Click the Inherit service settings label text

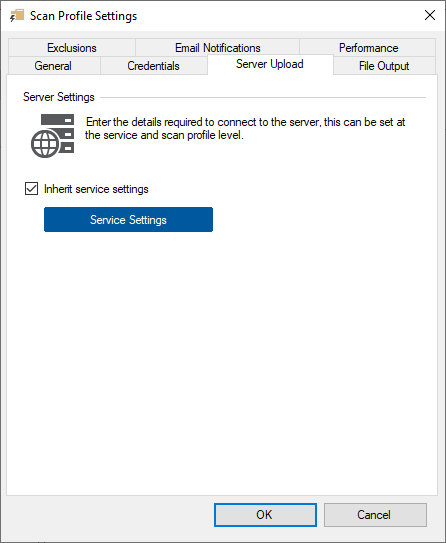point(96,189)
